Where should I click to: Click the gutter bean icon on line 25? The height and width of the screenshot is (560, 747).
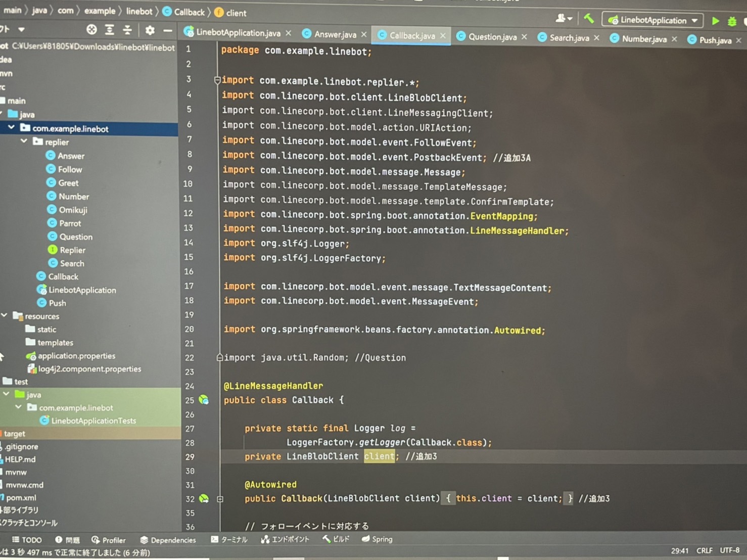coord(204,400)
